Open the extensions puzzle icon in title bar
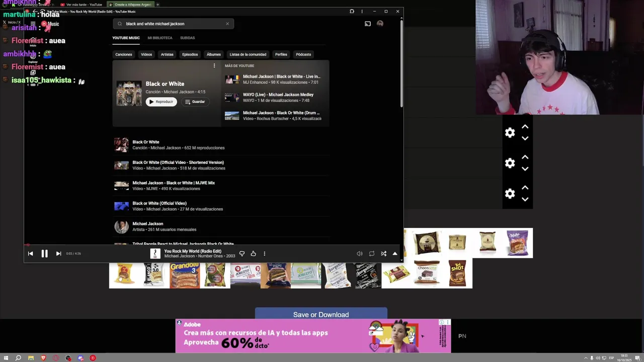This screenshot has width=644, height=362. click(x=352, y=11)
